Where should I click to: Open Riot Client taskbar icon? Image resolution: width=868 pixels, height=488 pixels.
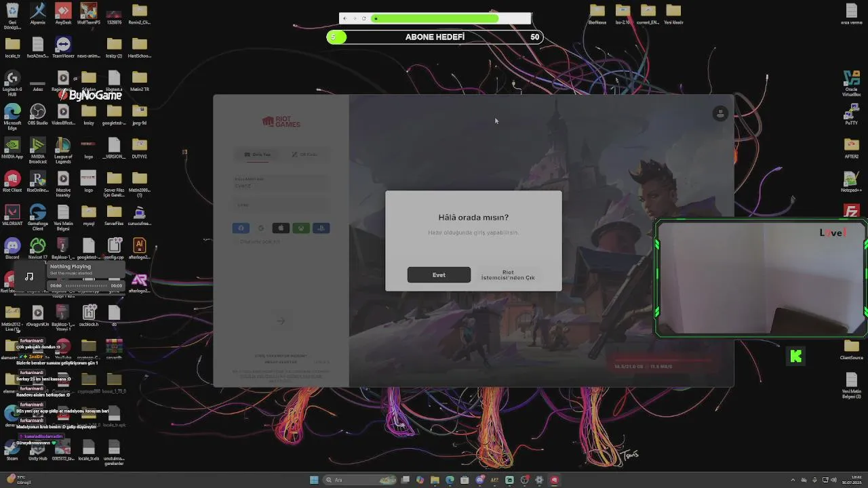(554, 480)
